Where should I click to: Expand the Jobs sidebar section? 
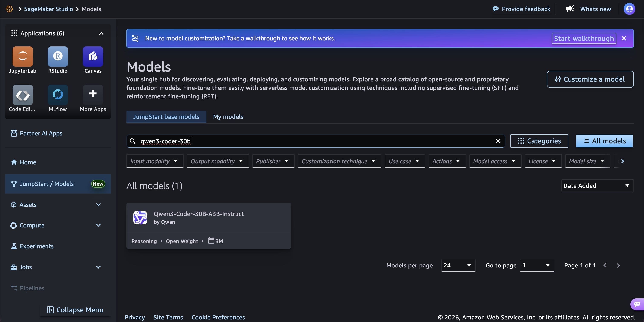point(98,267)
